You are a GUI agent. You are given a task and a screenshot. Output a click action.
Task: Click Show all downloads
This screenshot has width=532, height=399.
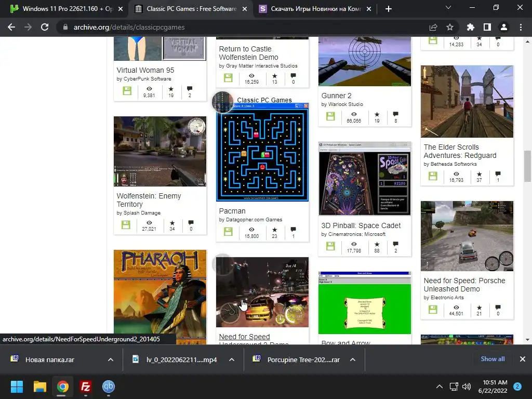point(493,359)
